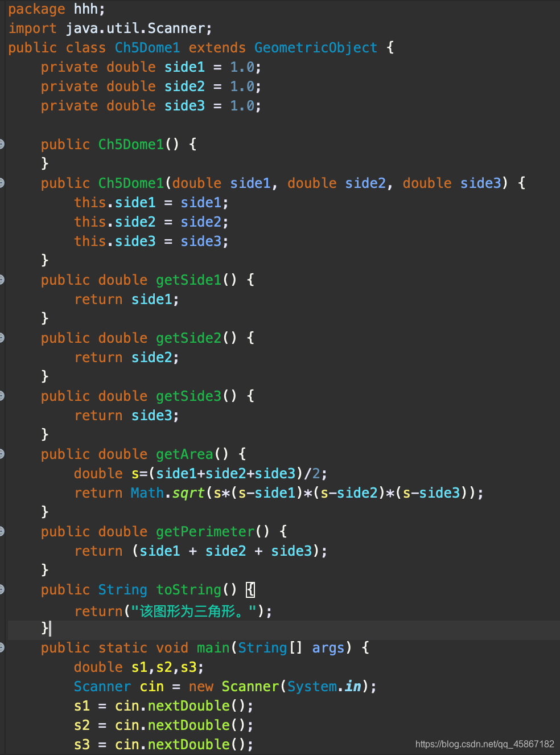The width and height of the screenshot is (560, 755).
Task: Click the 'side2' field in its private declaration
Action: coord(184,87)
